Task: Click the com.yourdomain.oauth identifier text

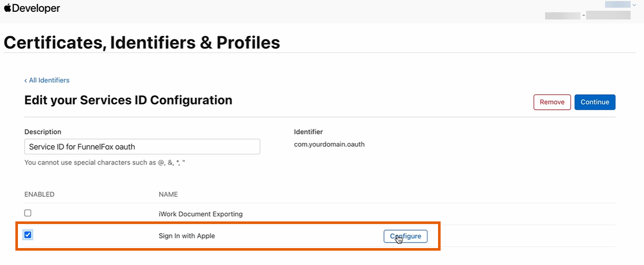Action: [x=329, y=145]
